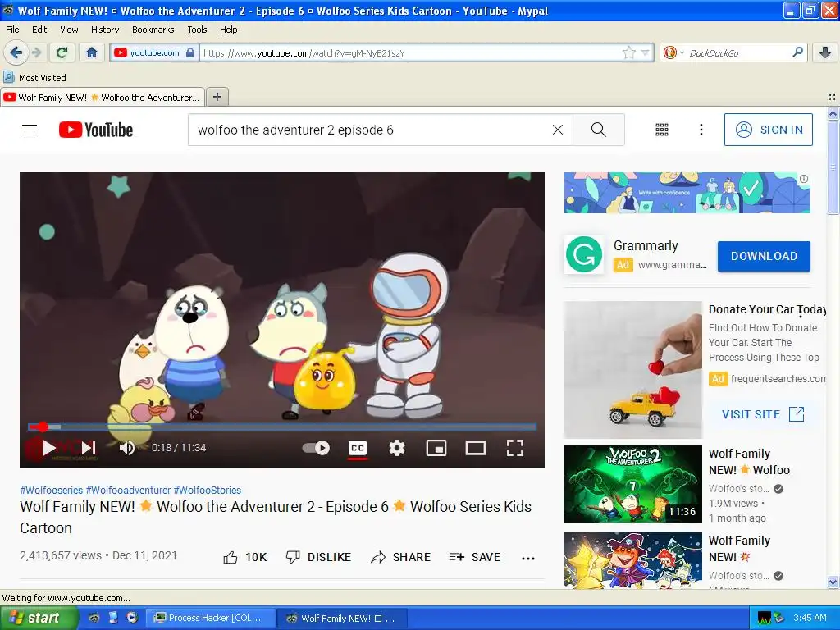The width and height of the screenshot is (840, 630).
Task: Select the Wolf Family NEW! browser tab
Action: click(103, 97)
